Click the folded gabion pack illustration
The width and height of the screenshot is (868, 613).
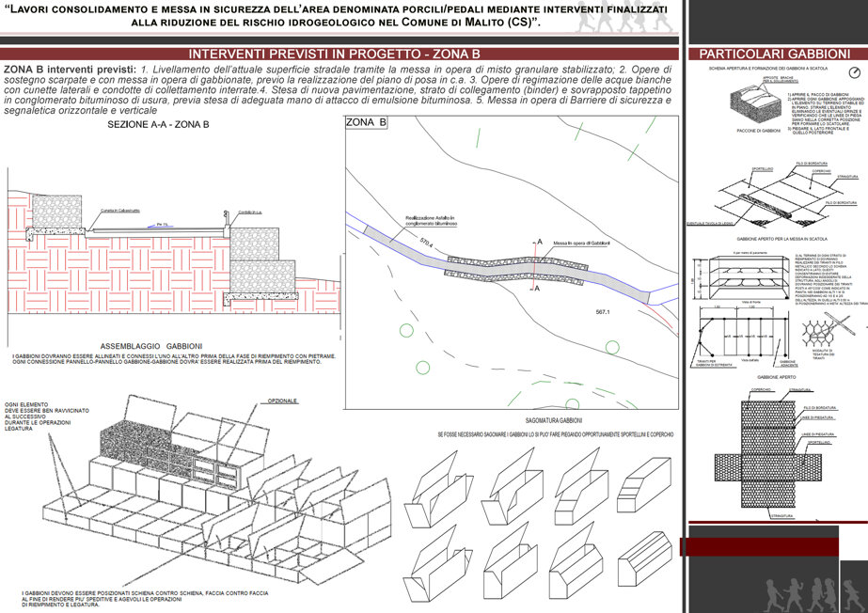[757, 105]
